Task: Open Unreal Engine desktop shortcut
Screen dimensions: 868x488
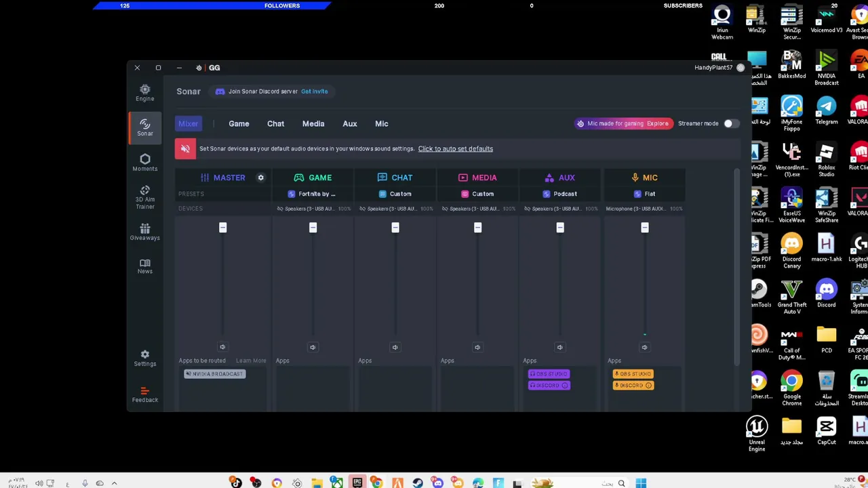Action: click(x=757, y=434)
